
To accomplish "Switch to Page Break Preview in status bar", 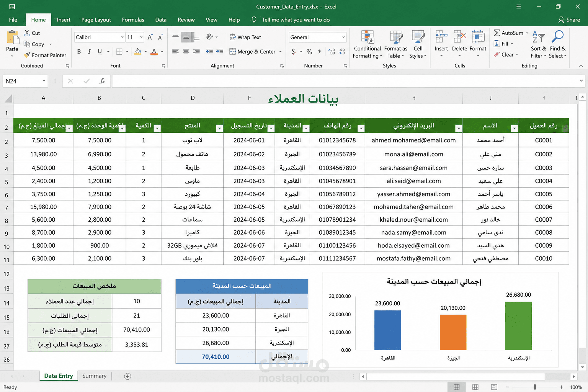I will (x=494, y=387).
